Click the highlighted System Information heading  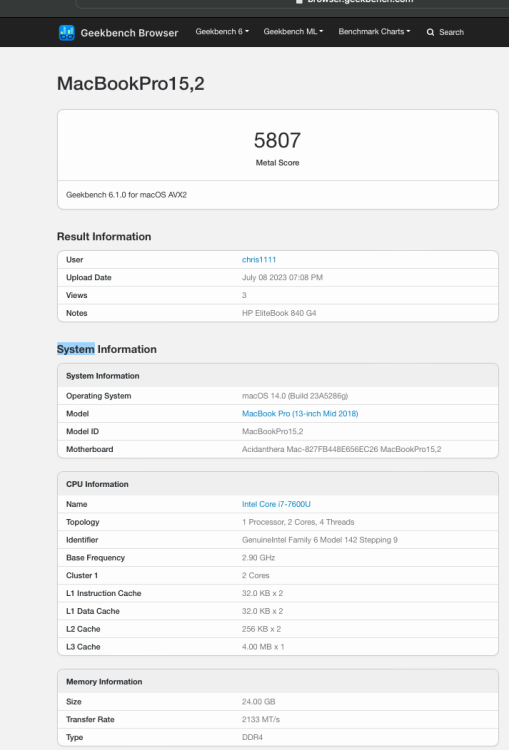(x=107, y=349)
